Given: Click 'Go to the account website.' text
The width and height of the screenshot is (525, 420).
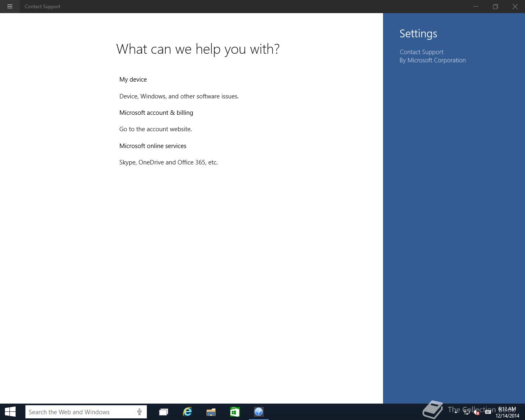Looking at the screenshot, I should click(x=155, y=129).
